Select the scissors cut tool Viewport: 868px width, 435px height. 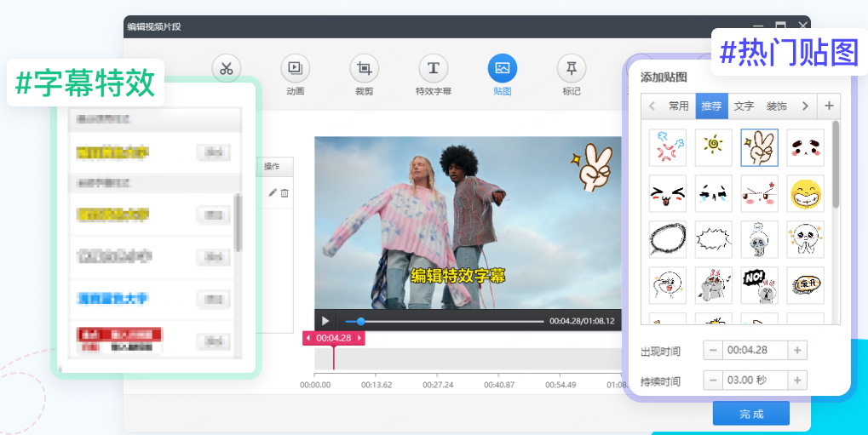tap(226, 69)
